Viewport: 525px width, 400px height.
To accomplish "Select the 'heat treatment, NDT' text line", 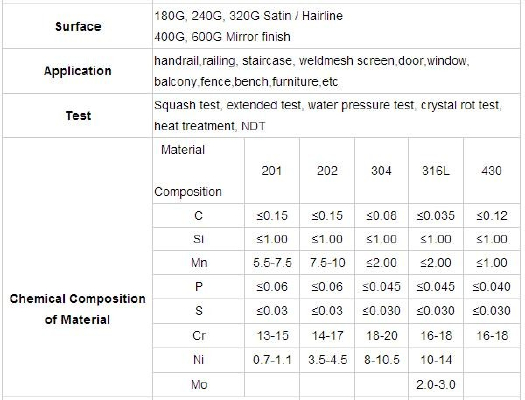I will tap(210, 126).
